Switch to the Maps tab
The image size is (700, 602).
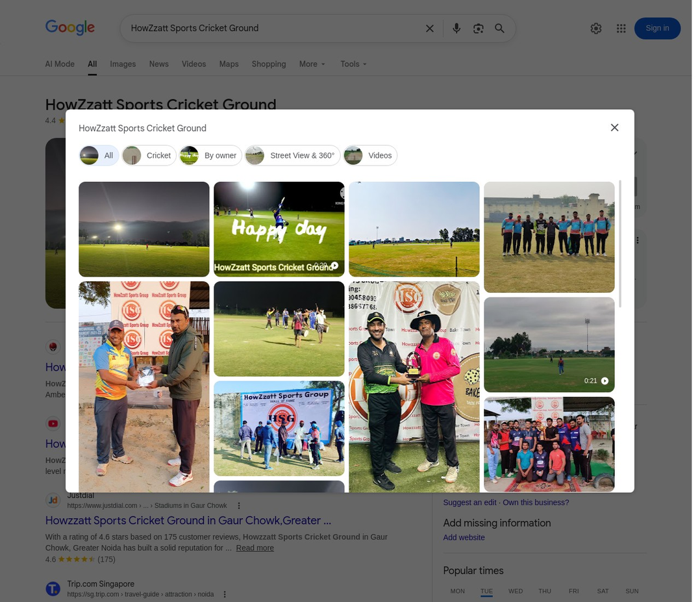click(x=229, y=64)
